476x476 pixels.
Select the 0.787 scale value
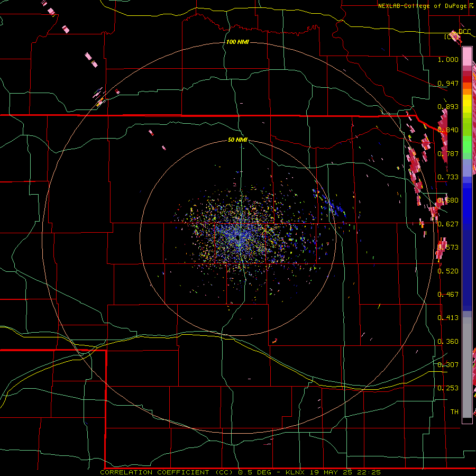448,153
